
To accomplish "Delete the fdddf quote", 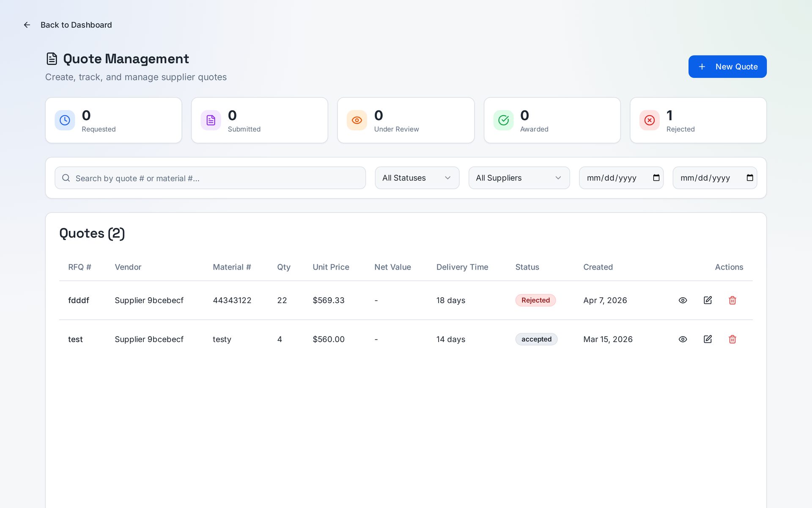I will point(732,300).
